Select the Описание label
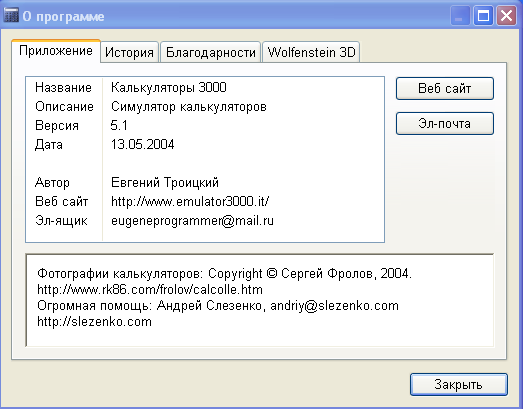Image resolution: width=523 pixels, height=409 pixels. coord(64,107)
